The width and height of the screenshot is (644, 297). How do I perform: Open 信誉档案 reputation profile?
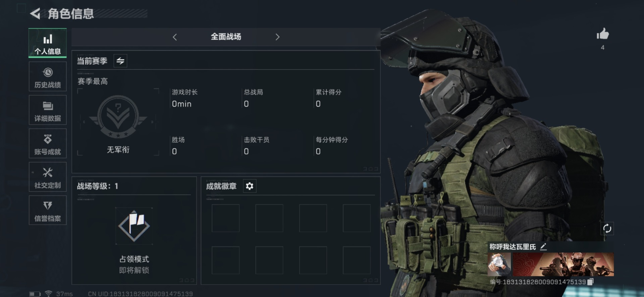tap(48, 211)
